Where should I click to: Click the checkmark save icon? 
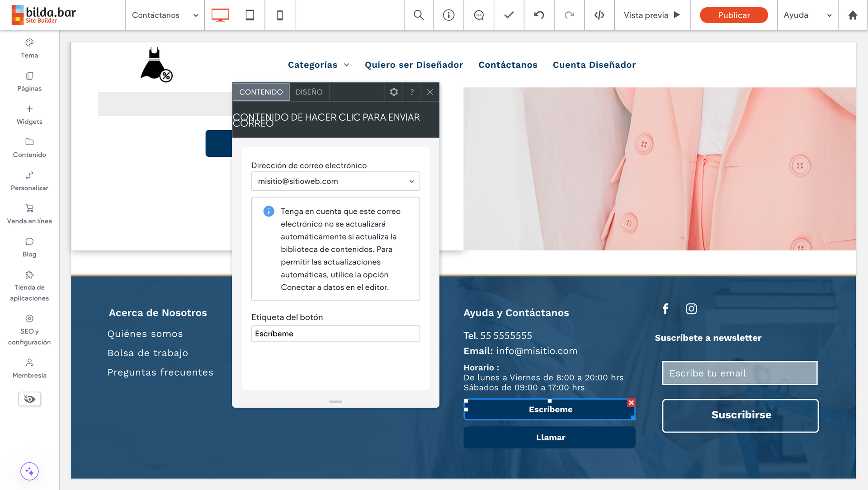[509, 15]
